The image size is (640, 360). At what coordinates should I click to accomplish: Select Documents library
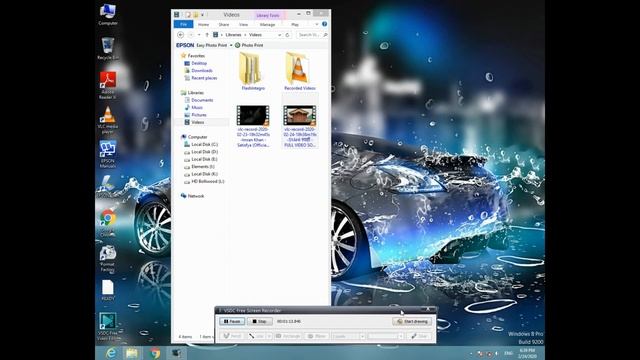click(x=202, y=100)
